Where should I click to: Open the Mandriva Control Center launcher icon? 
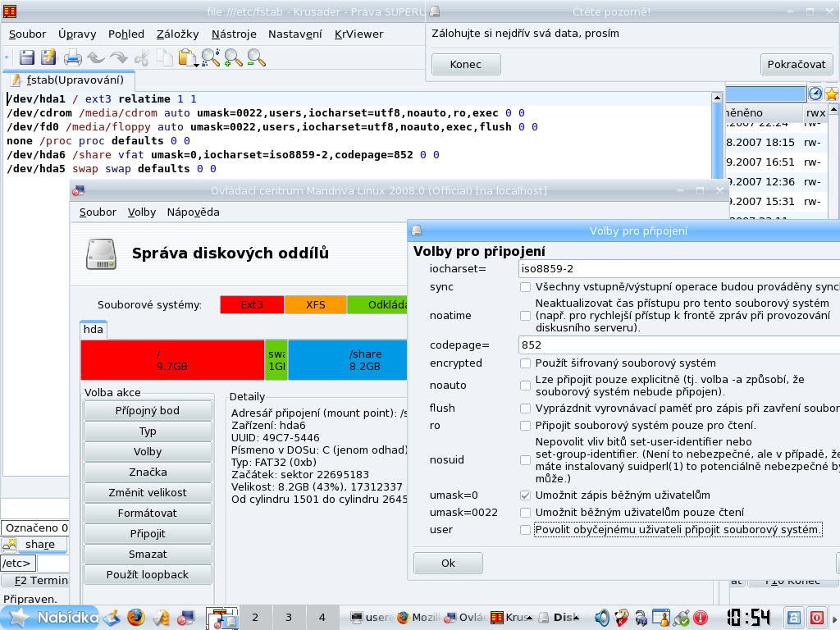click(x=185, y=618)
